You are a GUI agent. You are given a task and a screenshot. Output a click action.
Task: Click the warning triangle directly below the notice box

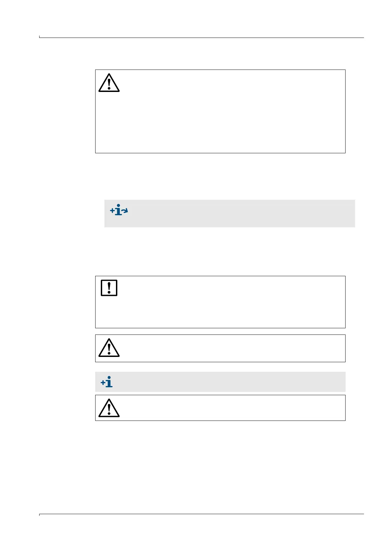(x=109, y=348)
